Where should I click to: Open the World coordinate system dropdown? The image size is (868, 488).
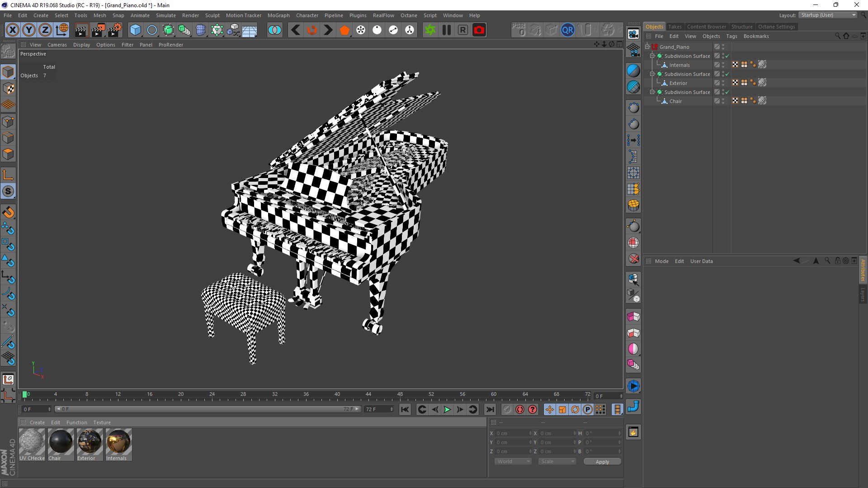tap(513, 461)
